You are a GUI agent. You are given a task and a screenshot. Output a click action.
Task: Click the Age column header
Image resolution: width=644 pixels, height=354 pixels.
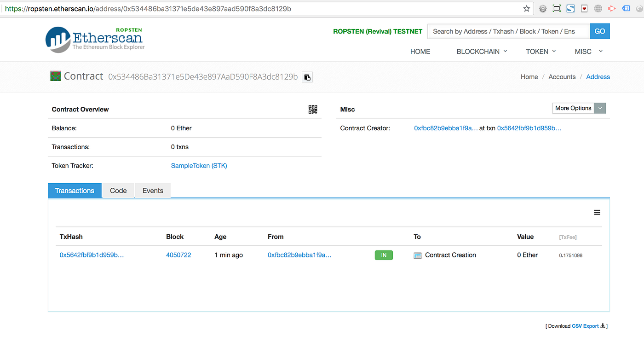[220, 237]
